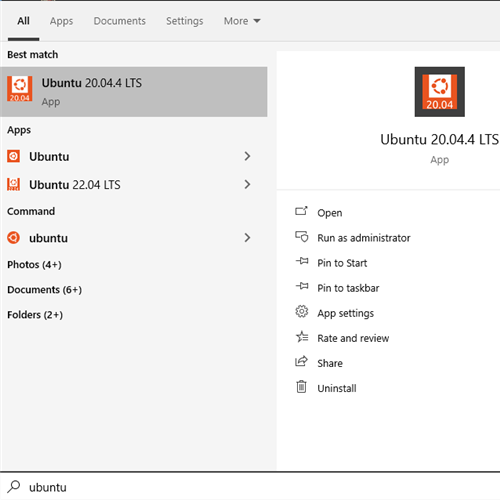The height and width of the screenshot is (500, 500).
Task: Click the App settings gear icon
Action: (x=302, y=312)
